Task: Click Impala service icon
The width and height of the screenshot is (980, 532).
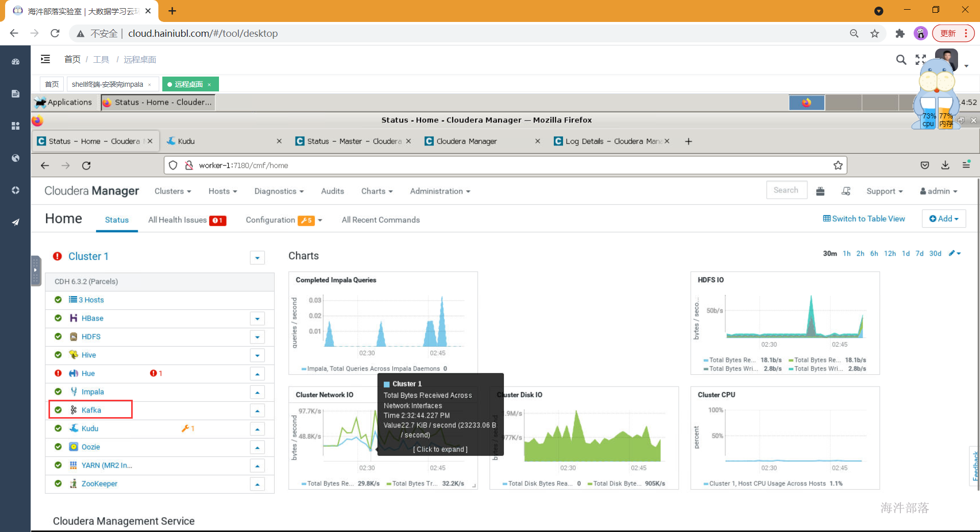Action: click(73, 392)
